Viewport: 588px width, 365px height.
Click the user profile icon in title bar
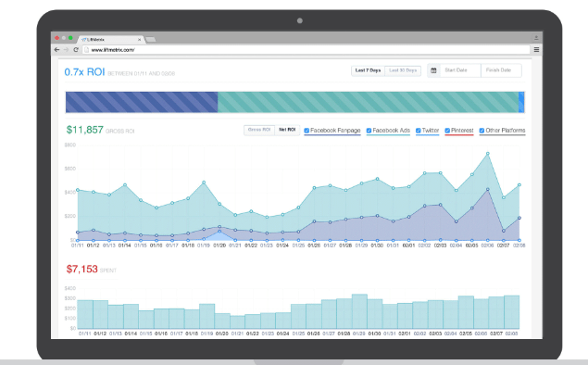coord(536,37)
